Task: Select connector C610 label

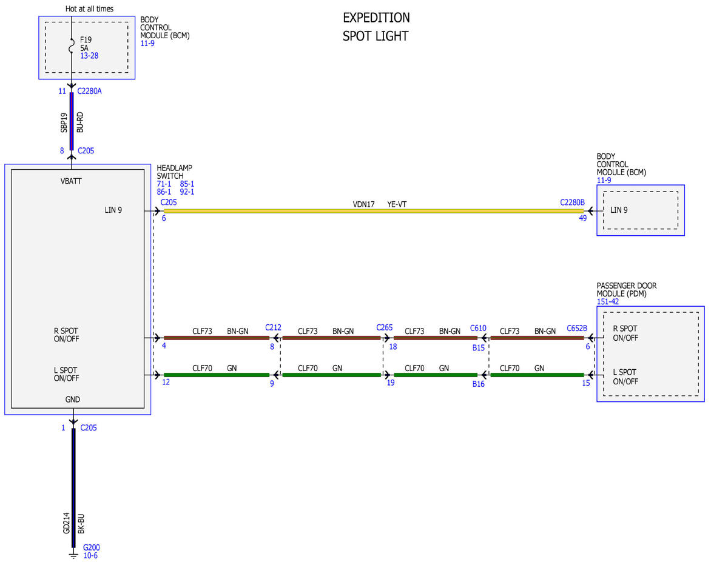Action: (x=478, y=328)
